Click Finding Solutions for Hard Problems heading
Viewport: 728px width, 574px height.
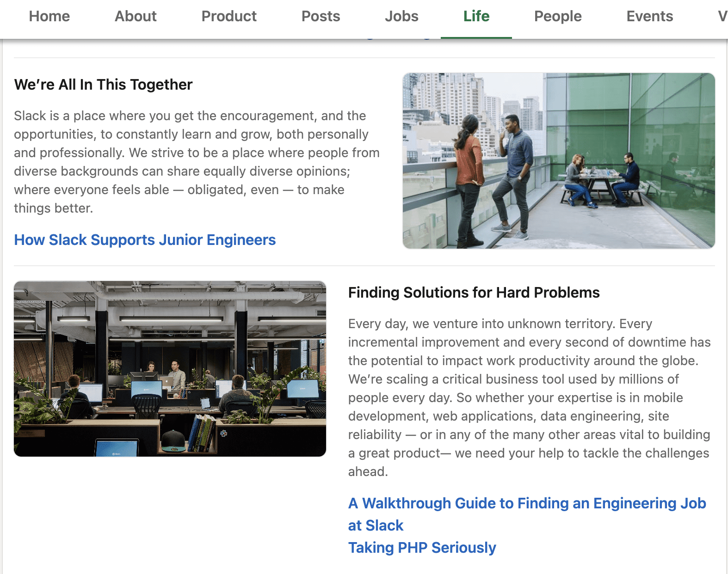click(x=474, y=293)
